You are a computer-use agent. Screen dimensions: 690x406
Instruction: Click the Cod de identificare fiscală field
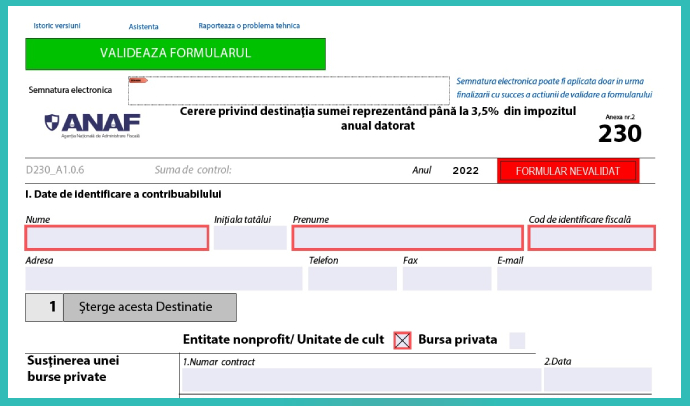tap(591, 238)
